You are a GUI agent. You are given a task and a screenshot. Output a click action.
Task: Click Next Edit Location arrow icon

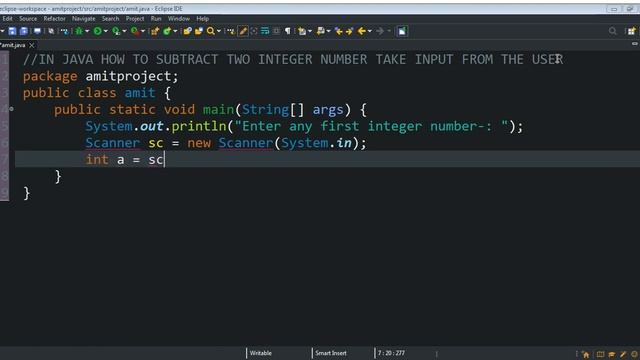click(349, 31)
